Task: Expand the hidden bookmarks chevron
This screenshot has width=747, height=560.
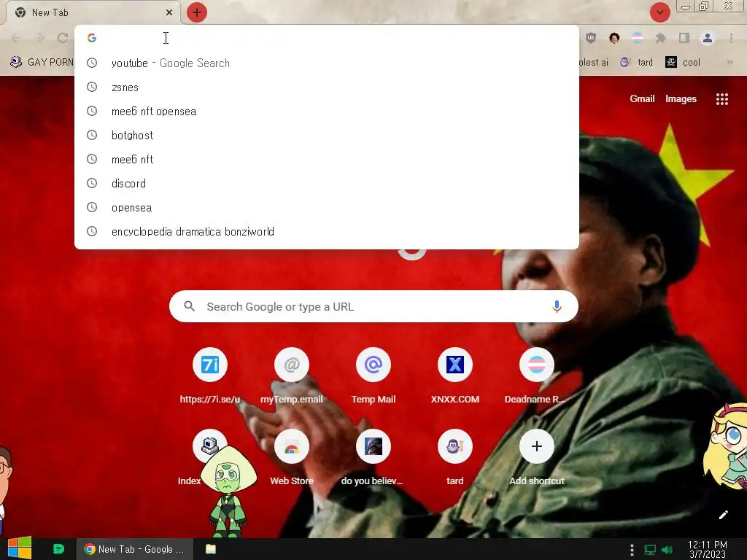Action: point(729,62)
